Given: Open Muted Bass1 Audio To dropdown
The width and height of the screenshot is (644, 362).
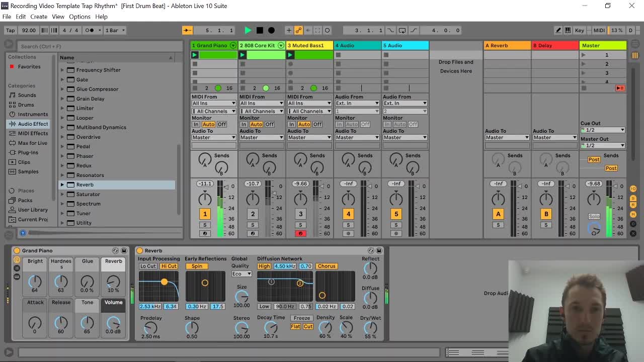Looking at the screenshot, I should 309,137.
